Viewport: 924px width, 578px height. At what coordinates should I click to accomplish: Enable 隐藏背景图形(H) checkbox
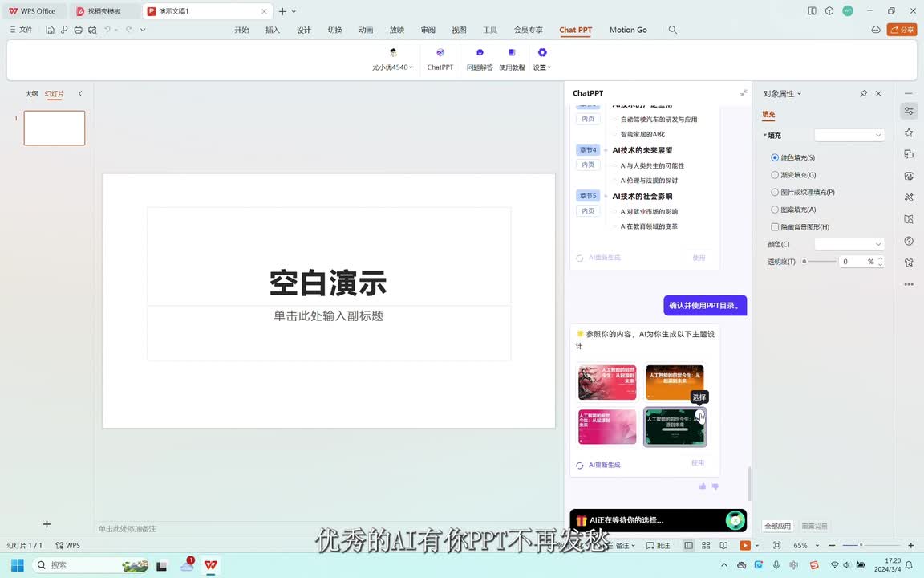pyautogui.click(x=775, y=227)
